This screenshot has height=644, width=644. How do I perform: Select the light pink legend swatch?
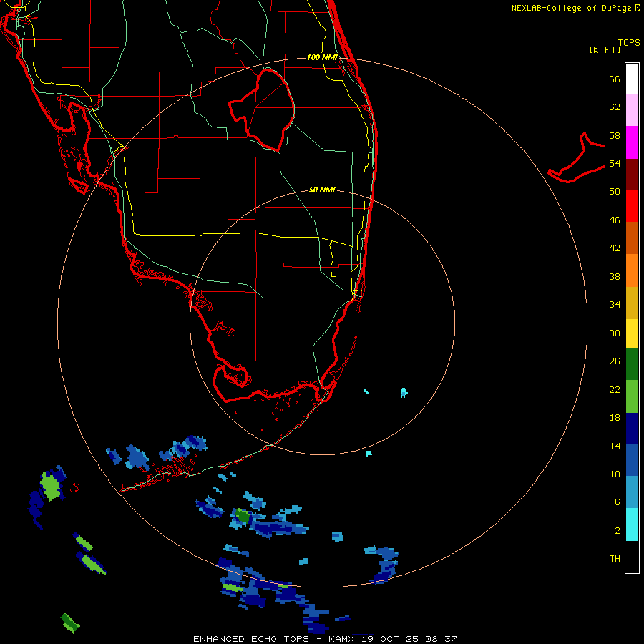(x=632, y=109)
